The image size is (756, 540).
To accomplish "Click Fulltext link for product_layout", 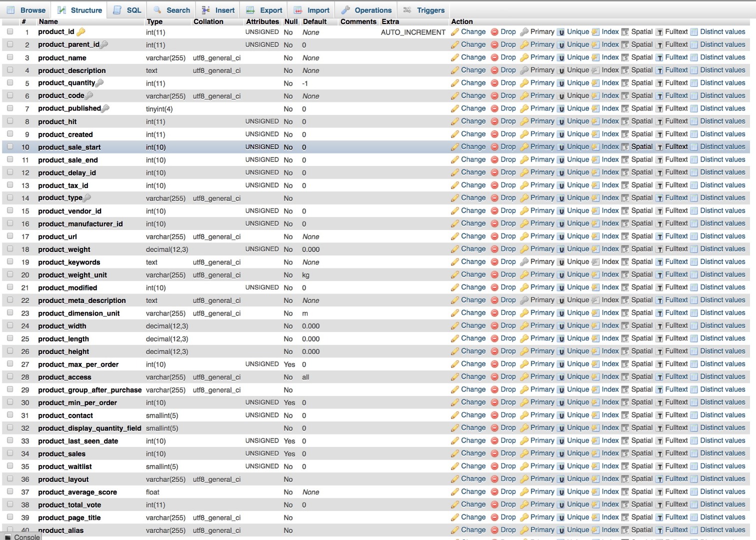I will (x=676, y=478).
